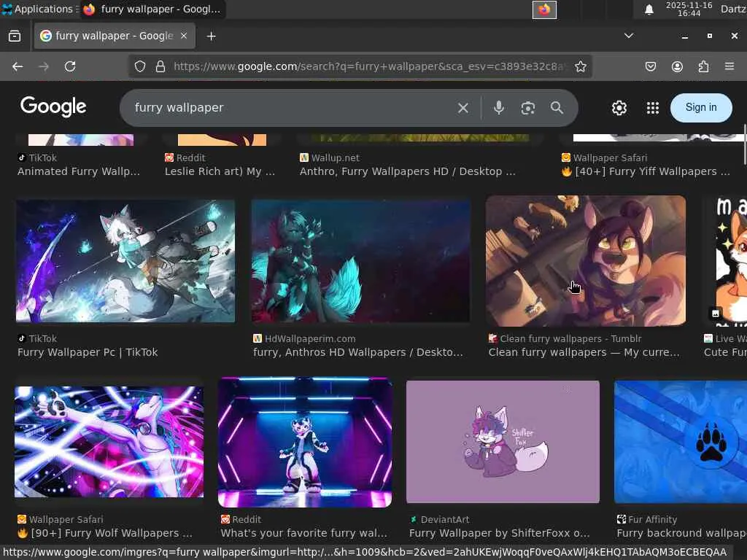This screenshot has height=560, width=747.
Task: Submit search with magnifier icon
Action: [557, 108]
